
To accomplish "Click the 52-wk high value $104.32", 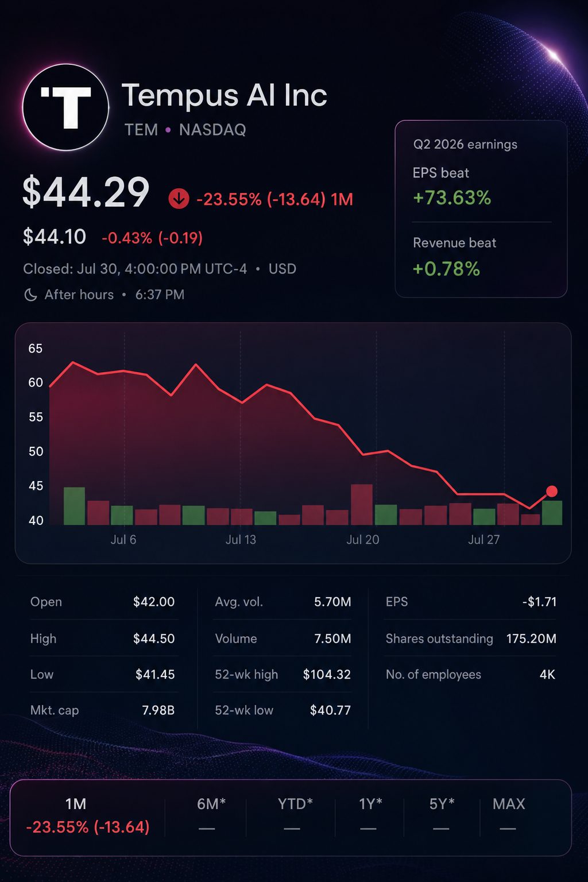I will tap(327, 674).
